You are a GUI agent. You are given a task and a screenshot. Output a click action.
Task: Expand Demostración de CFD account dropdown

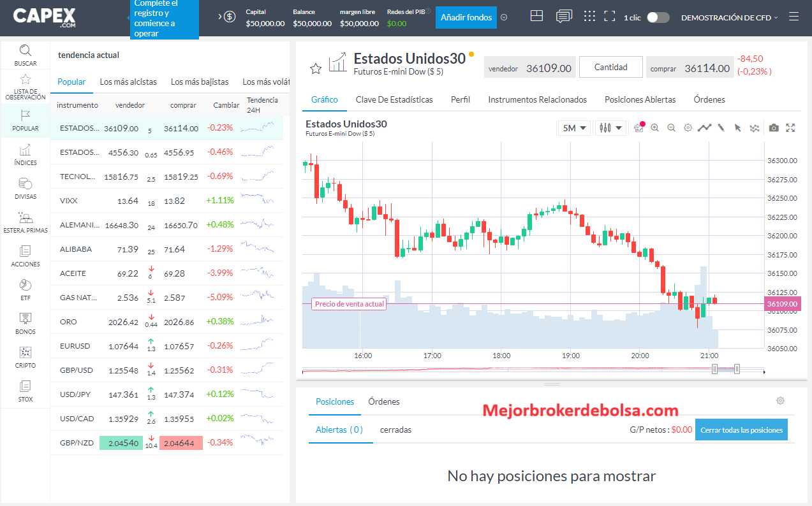coord(730,18)
